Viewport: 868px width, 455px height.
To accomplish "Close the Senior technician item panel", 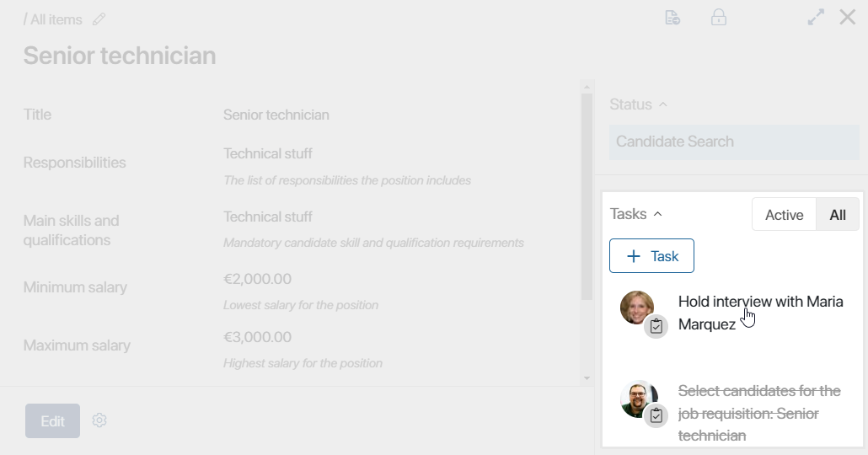I will [x=848, y=17].
